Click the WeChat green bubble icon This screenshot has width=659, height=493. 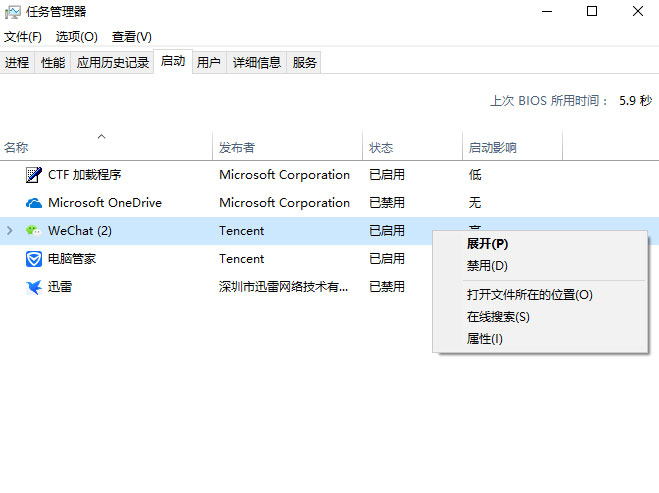(34, 231)
